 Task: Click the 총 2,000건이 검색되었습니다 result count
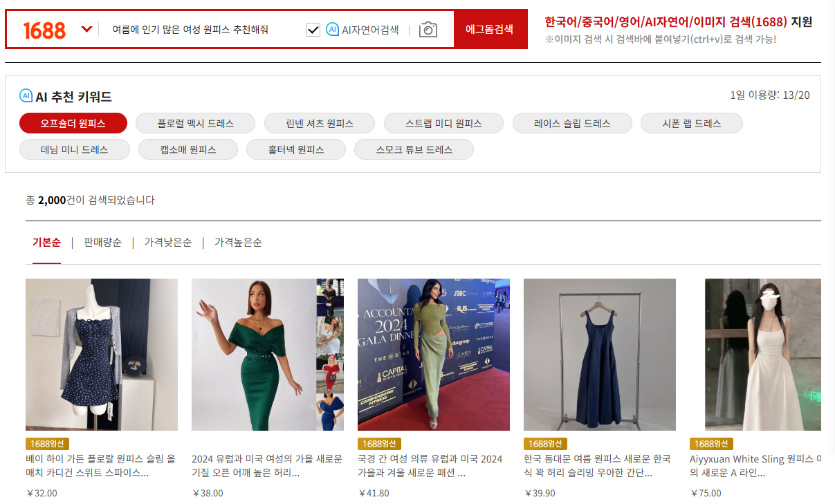click(x=90, y=200)
